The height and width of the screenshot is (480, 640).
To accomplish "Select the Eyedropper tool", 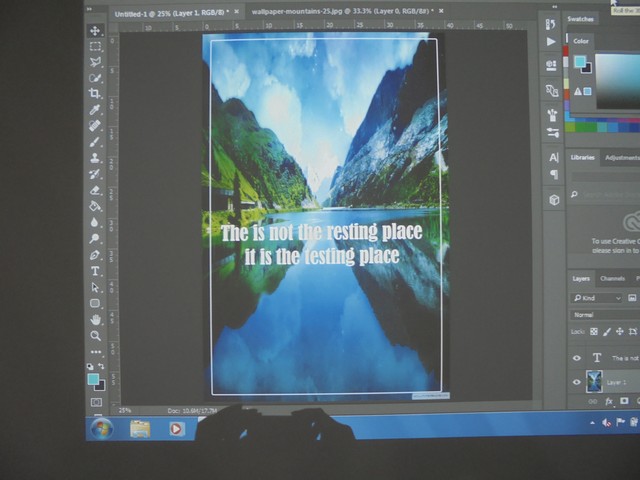I will tap(96, 110).
